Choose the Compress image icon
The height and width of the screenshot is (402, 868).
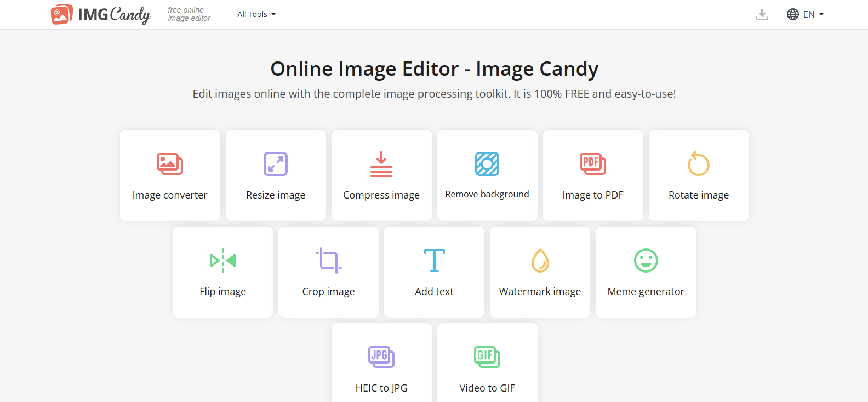coord(381,164)
